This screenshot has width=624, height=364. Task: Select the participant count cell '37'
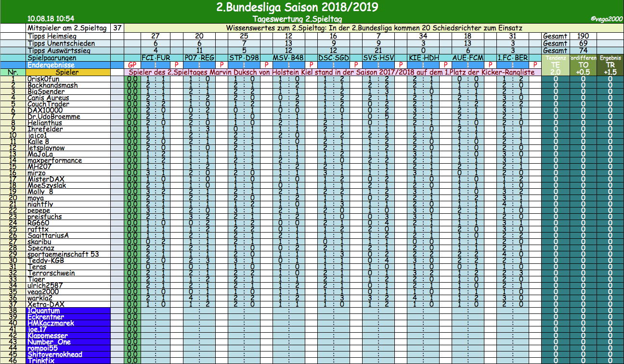pos(117,28)
